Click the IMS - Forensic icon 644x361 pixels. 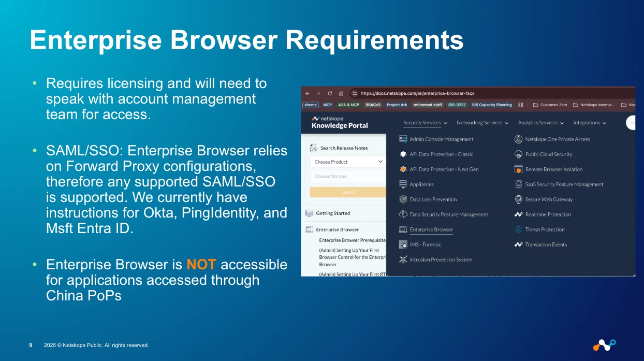click(403, 244)
